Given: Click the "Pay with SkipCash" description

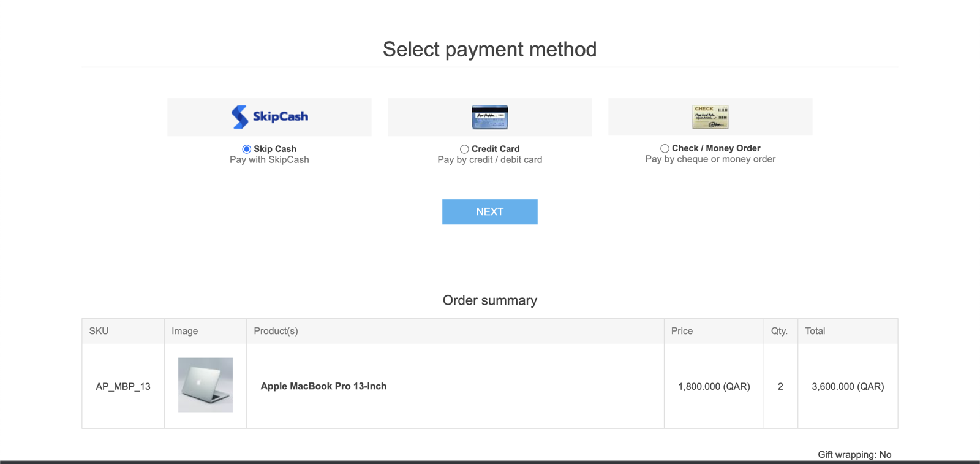Looking at the screenshot, I should [x=269, y=160].
